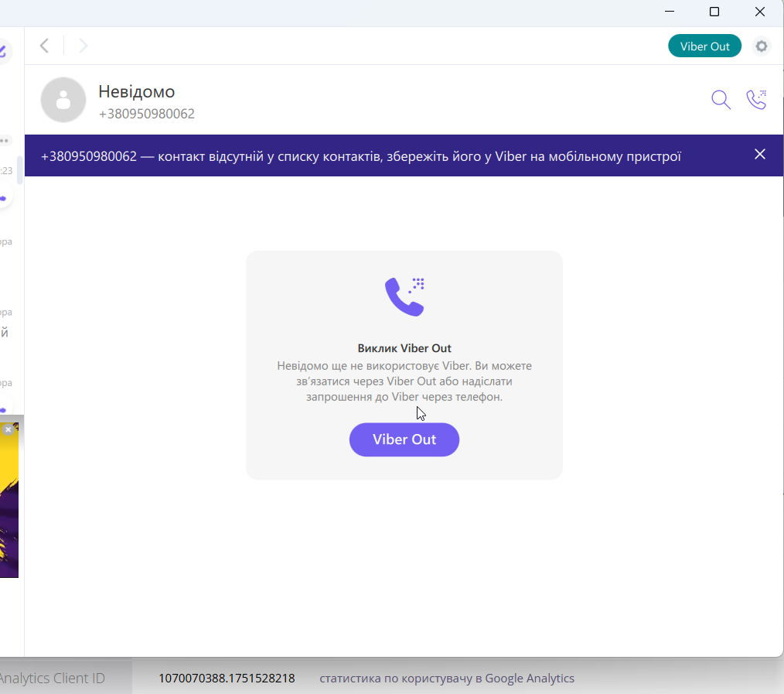Open the Невідомо contact avatar
This screenshot has height=694, width=784.
click(63, 100)
